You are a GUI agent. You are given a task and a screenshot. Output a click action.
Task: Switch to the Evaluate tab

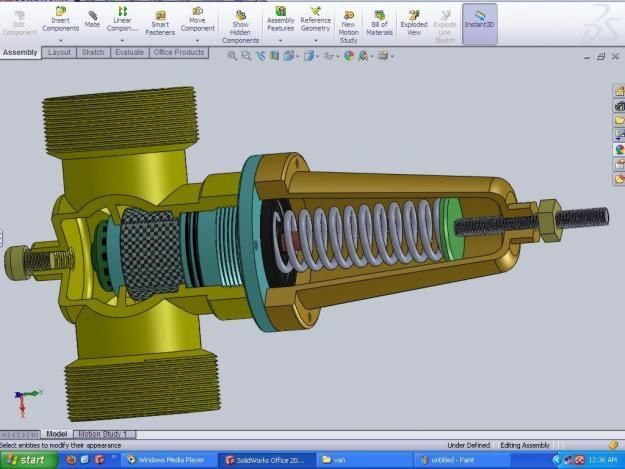coord(128,52)
